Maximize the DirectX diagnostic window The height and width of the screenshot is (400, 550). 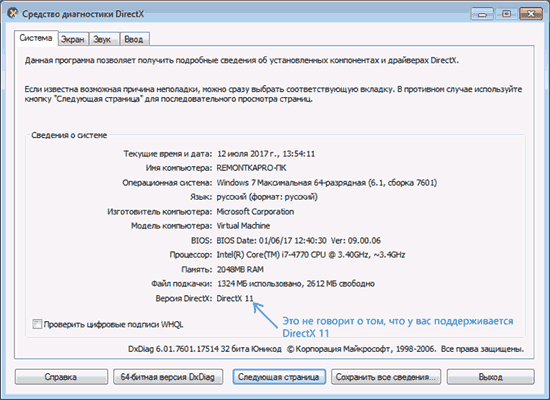[507, 14]
